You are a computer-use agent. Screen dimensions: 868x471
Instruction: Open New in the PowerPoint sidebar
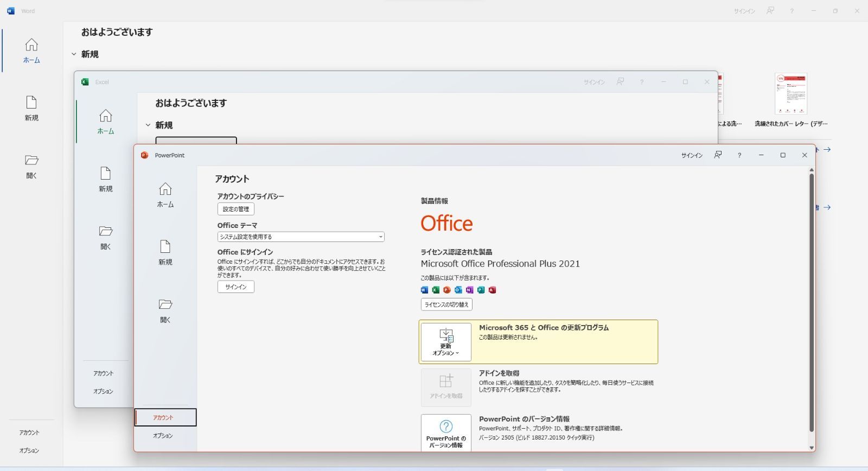pyautogui.click(x=165, y=253)
